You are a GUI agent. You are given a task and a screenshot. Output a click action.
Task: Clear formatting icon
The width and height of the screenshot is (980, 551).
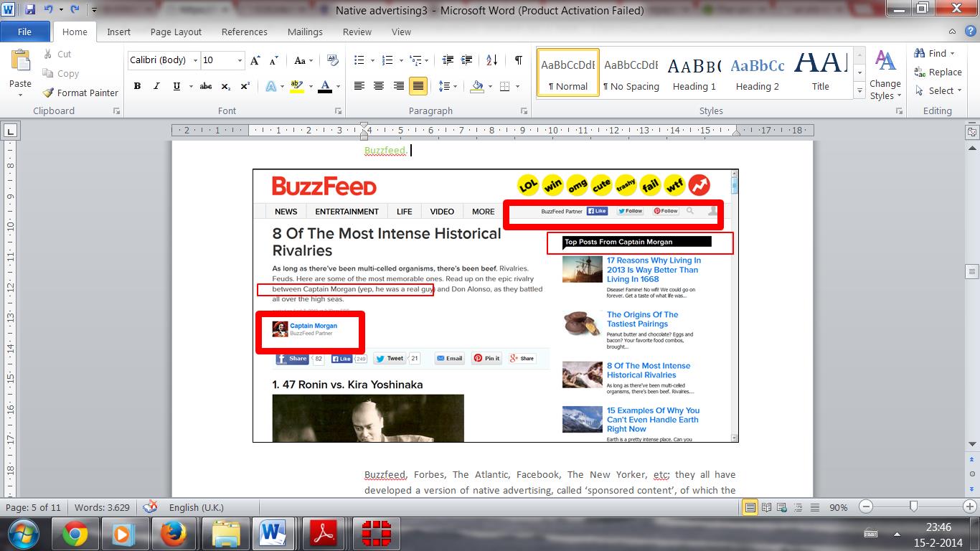point(333,60)
